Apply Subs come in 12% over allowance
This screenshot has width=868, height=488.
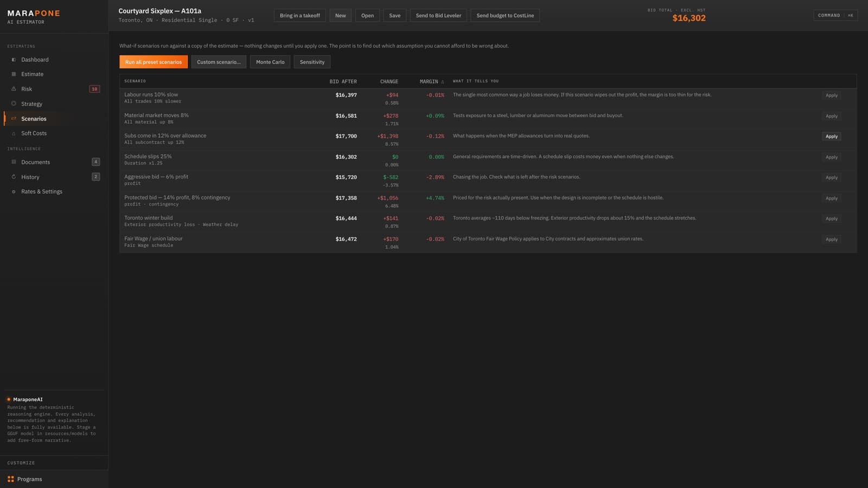(x=832, y=137)
